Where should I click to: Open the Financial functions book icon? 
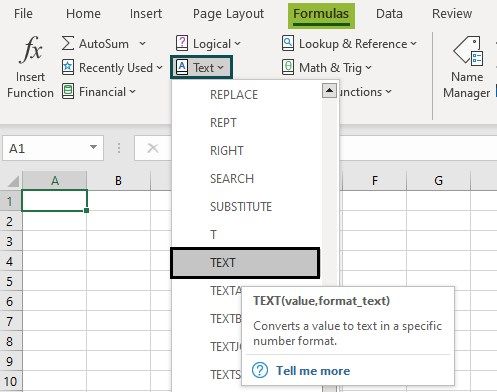68,91
